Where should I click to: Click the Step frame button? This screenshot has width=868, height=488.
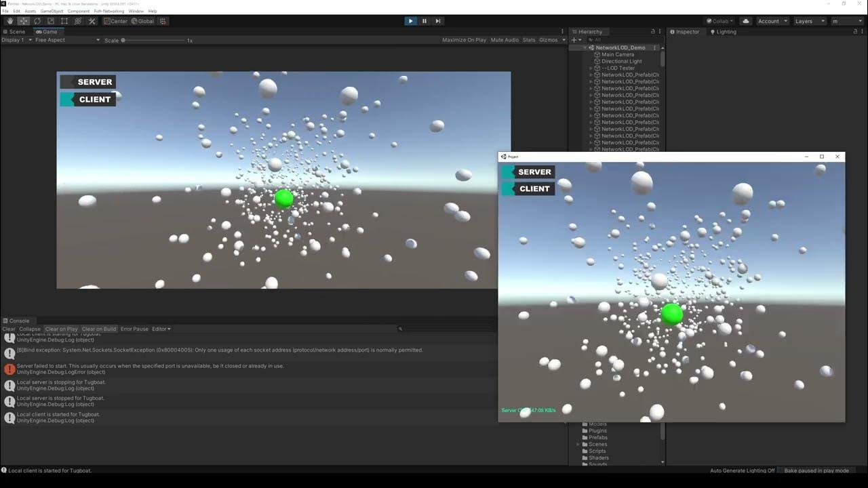[x=438, y=21]
